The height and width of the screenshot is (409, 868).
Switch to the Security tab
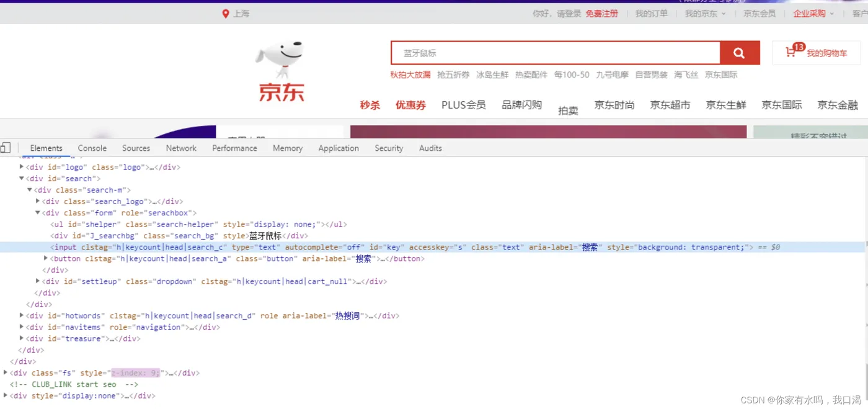point(388,148)
